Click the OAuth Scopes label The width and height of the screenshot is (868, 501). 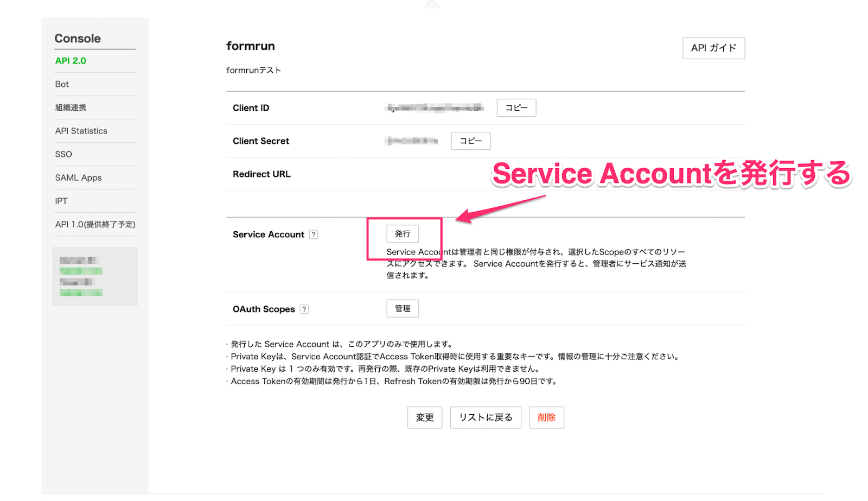264,309
